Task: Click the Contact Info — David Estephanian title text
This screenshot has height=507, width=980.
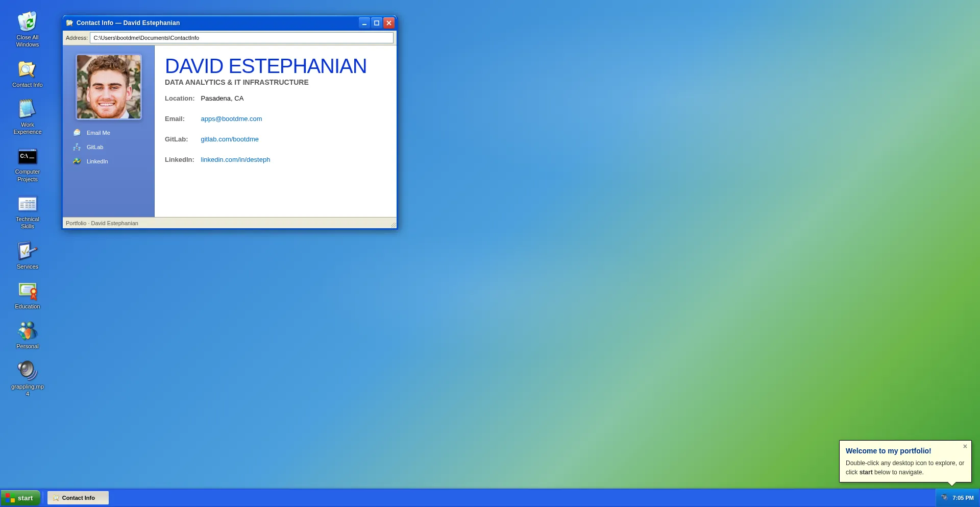Action: [128, 23]
